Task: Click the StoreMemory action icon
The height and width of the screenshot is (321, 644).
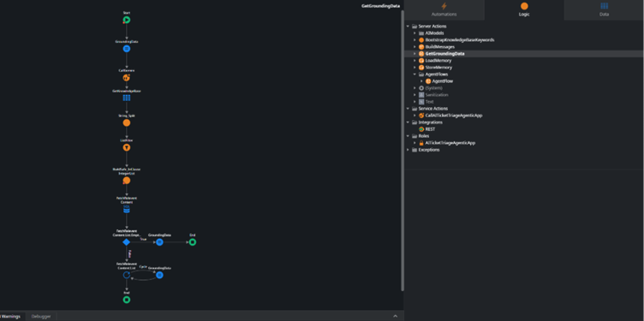Action: coord(421,68)
